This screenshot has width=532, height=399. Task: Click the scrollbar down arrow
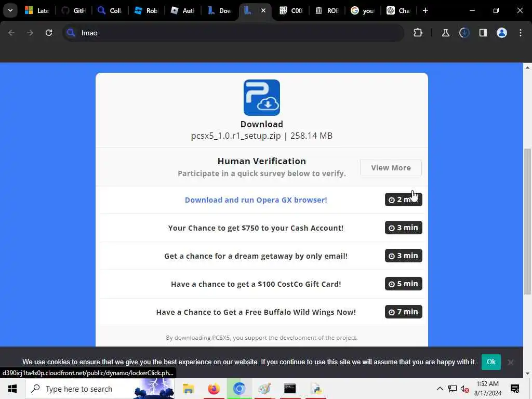[x=527, y=374]
